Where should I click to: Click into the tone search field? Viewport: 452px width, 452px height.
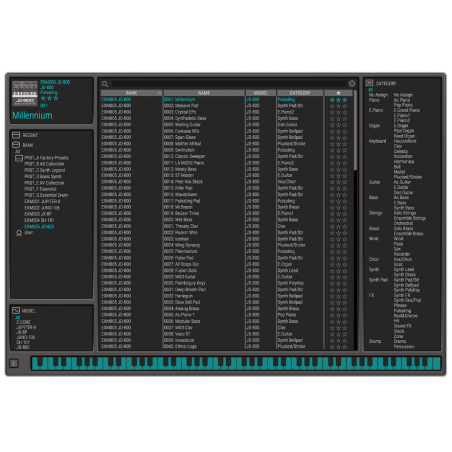(229, 83)
